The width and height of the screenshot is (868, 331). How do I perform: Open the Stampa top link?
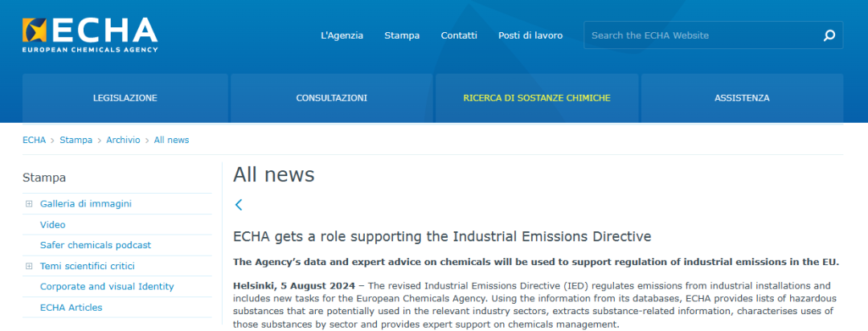(x=402, y=35)
